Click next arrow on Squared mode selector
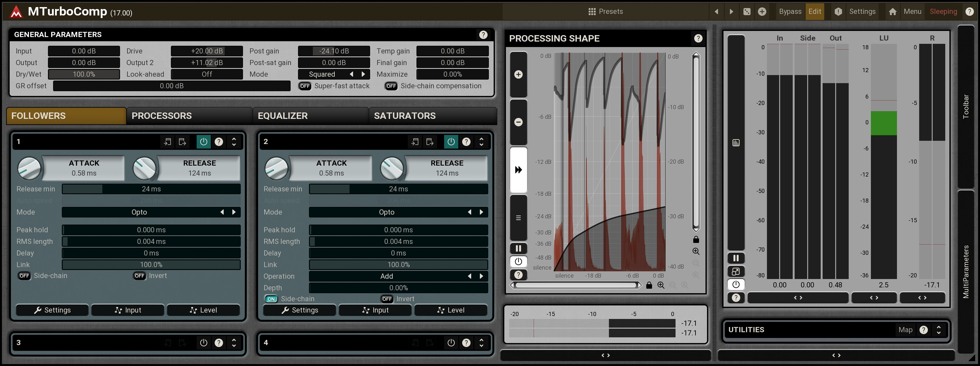Viewport: 980px width, 366px height. tap(363, 74)
